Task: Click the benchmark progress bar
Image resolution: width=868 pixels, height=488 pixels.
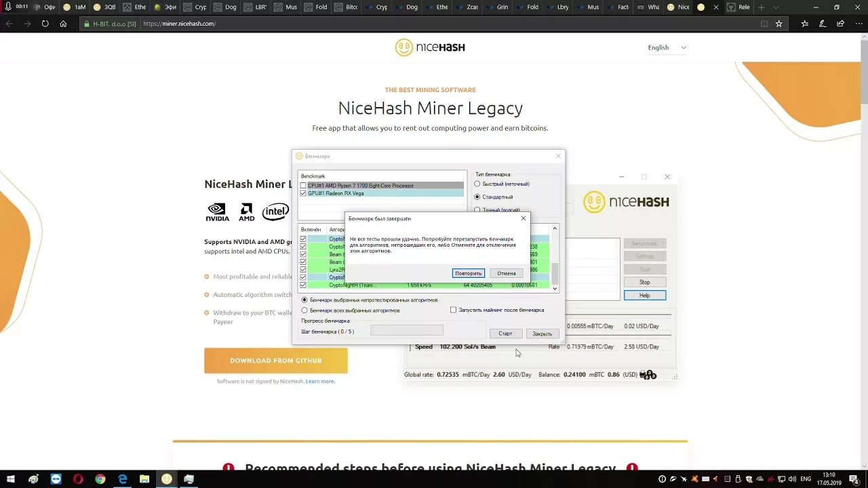Action: coord(407,330)
